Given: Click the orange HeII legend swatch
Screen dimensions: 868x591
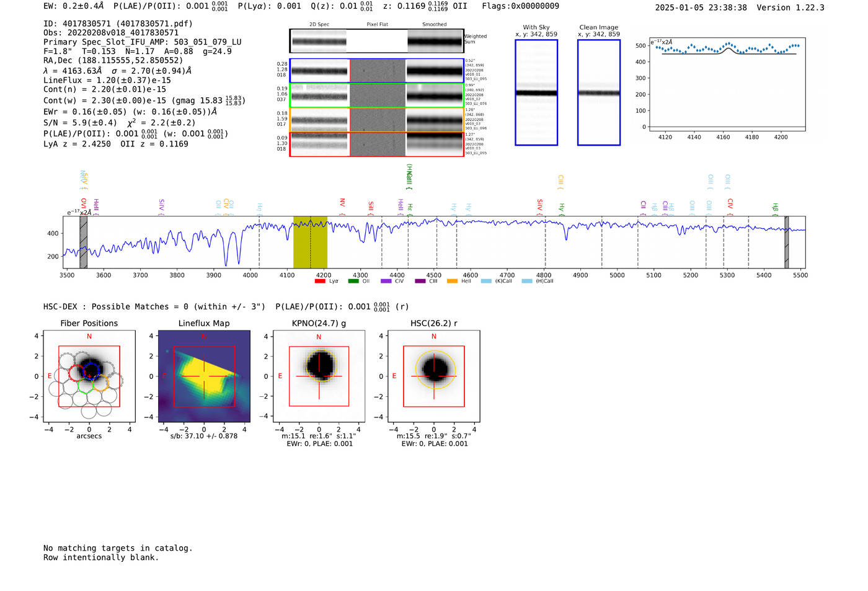Looking at the screenshot, I should pos(452,282).
